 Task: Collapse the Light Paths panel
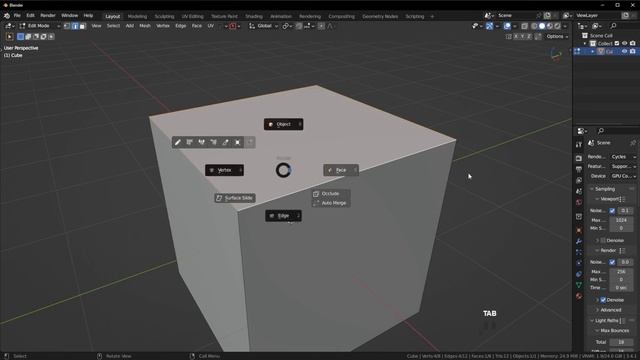(606, 321)
